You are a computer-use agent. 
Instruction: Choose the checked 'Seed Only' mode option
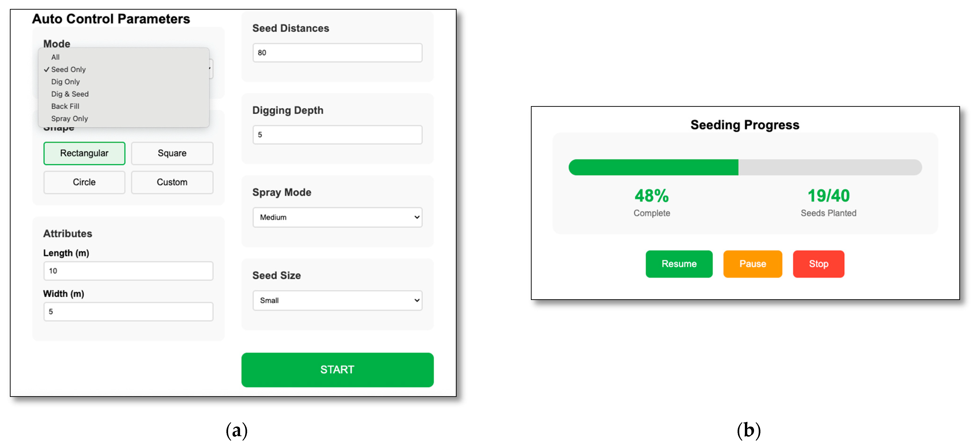point(68,69)
